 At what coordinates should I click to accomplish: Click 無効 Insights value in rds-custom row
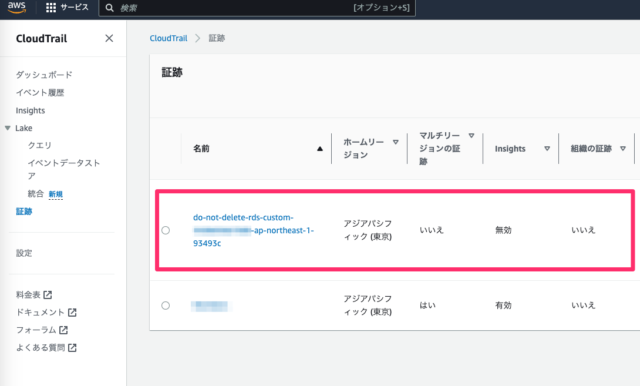503,230
